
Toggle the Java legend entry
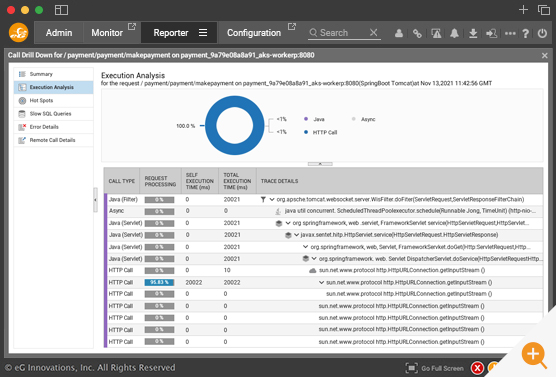(315, 119)
